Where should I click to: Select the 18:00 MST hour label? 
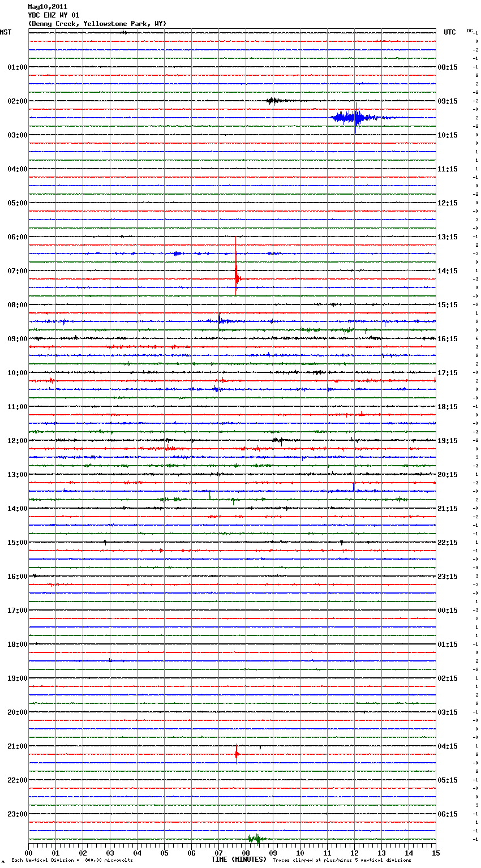coord(18,644)
